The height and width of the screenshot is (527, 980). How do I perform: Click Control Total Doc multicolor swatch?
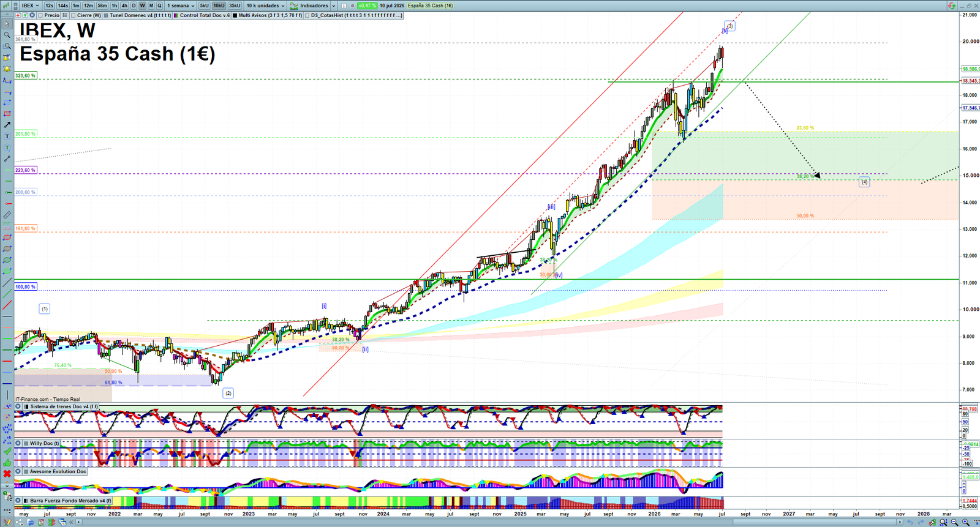pos(176,15)
